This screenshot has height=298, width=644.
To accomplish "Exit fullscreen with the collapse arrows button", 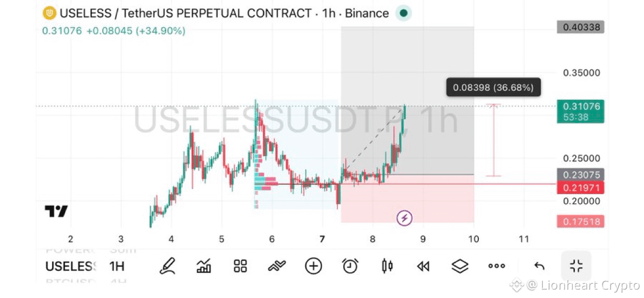I will [576, 266].
